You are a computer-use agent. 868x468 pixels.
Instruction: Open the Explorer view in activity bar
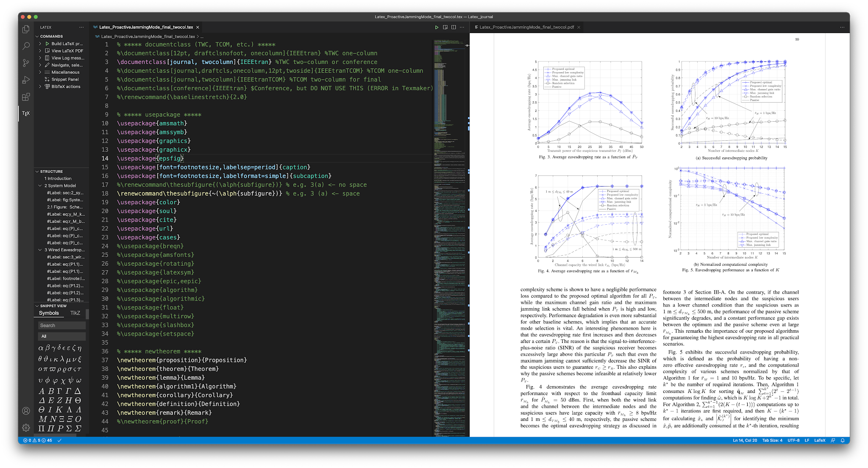pos(26,29)
